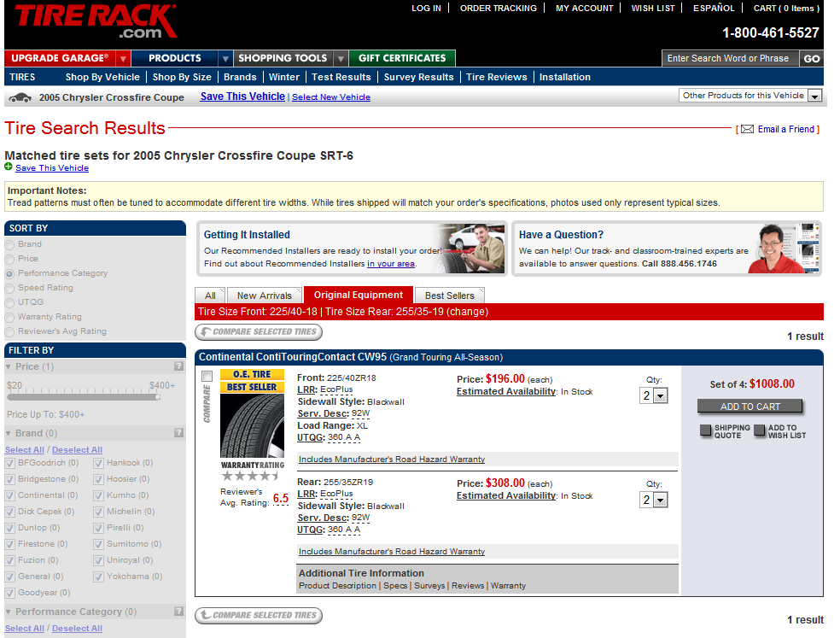Image resolution: width=840 pixels, height=638 pixels.
Task: Click the Email a Friend envelope icon
Action: point(746,129)
